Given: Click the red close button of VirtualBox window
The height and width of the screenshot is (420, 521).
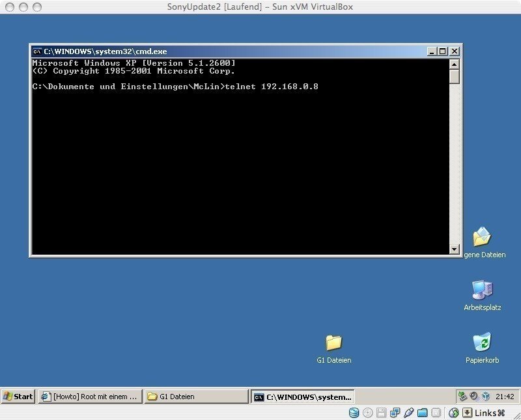Looking at the screenshot, I should (10, 7).
